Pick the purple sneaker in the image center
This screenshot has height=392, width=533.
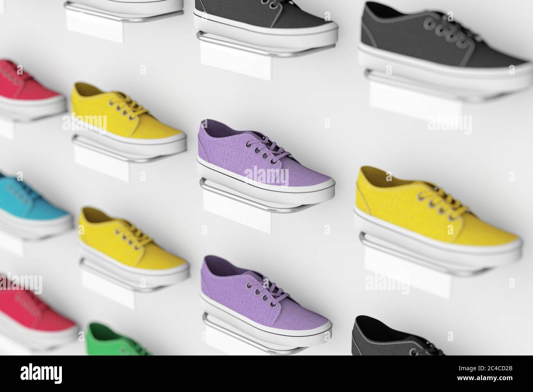265,163
